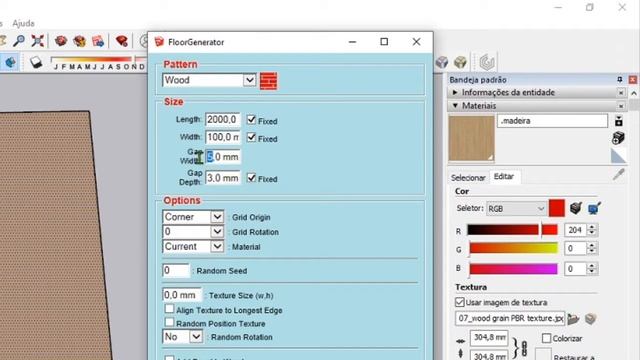The width and height of the screenshot is (640, 360).
Task: Enable Random Position Texture checkbox
Action: coord(169,322)
